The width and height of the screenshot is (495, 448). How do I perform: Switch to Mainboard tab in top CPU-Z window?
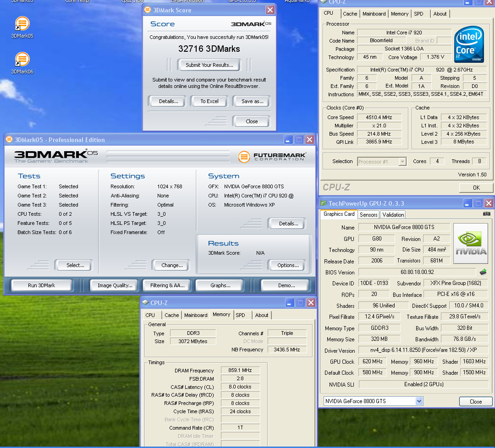[x=374, y=14]
